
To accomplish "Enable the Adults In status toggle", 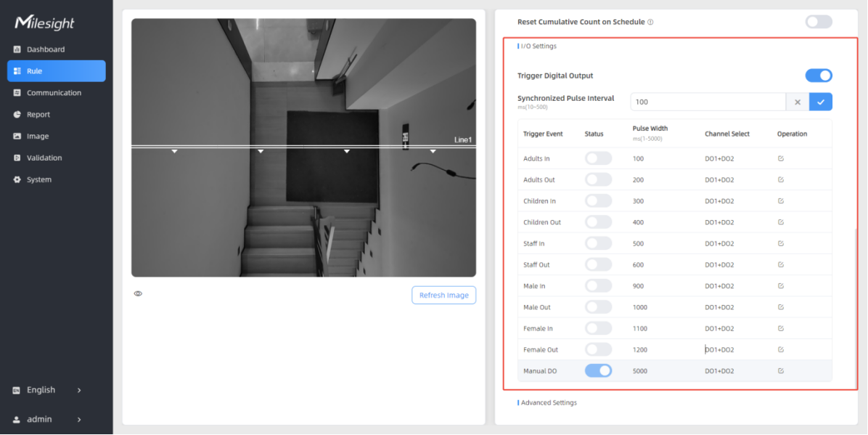I will (x=598, y=158).
